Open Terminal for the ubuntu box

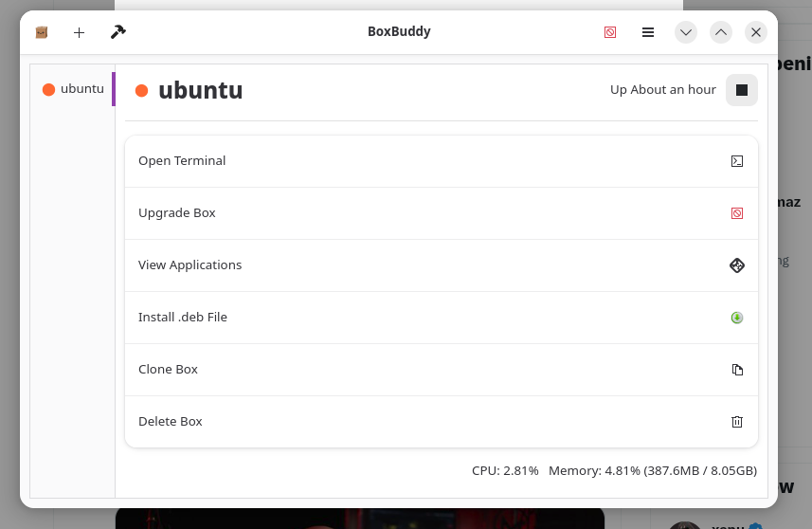[442, 161]
